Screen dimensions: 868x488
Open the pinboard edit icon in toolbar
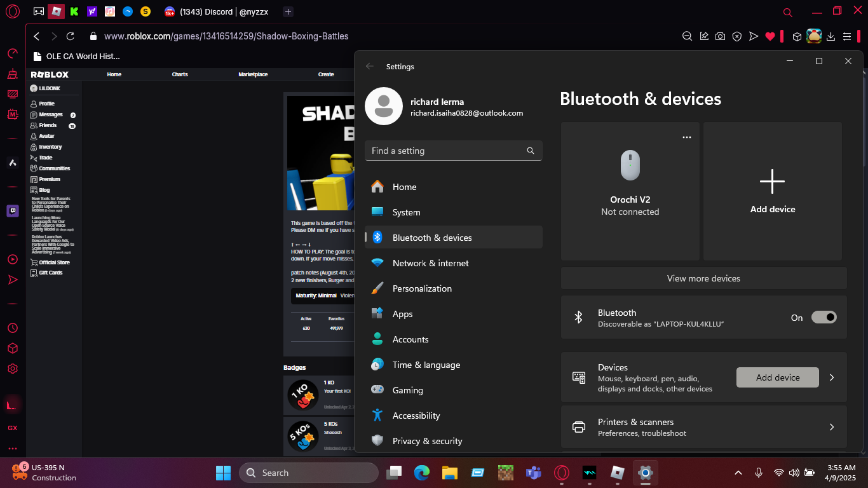pyautogui.click(x=704, y=36)
